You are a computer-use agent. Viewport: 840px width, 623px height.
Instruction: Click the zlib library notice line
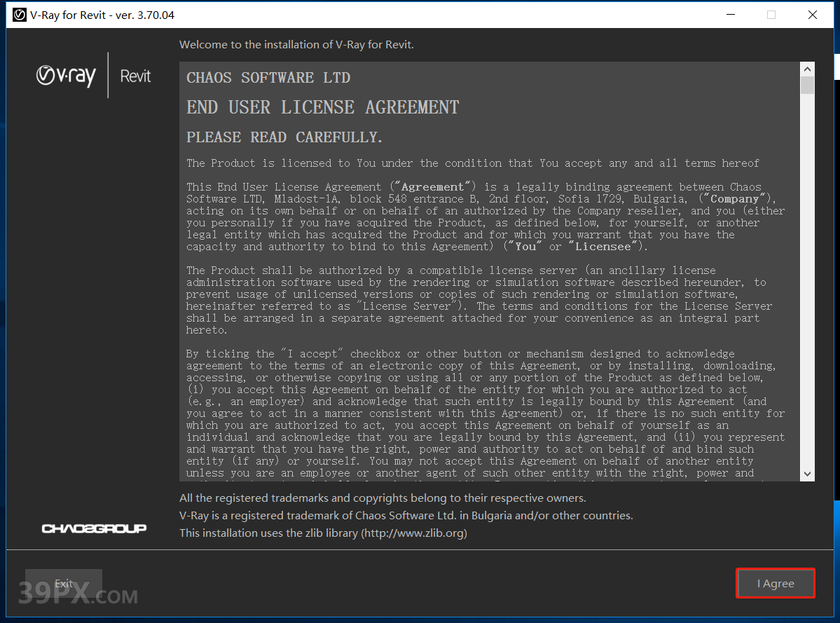323,533
